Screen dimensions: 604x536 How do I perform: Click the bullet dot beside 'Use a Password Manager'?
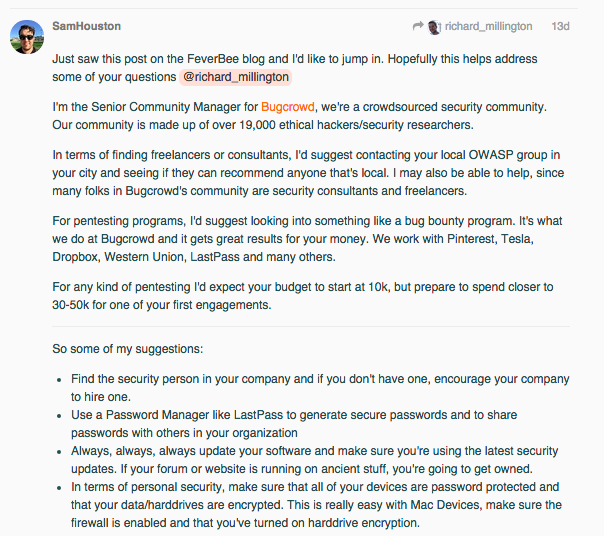pos(59,416)
